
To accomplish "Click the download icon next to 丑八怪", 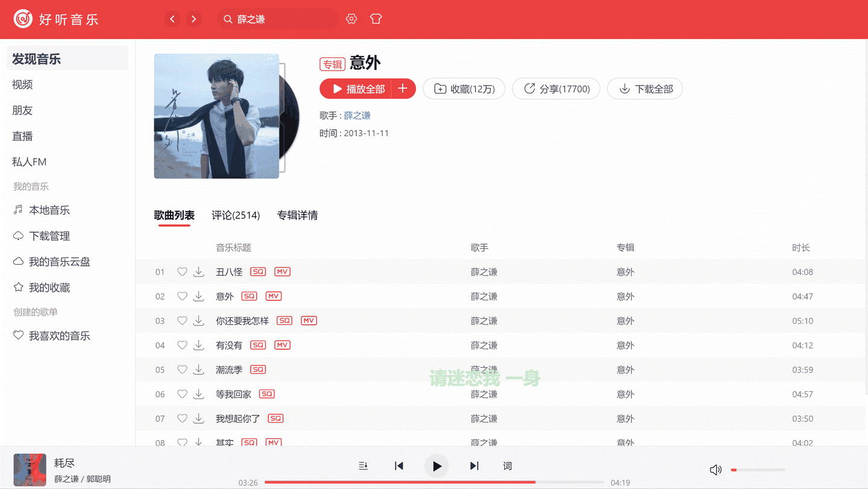I will [x=199, y=272].
